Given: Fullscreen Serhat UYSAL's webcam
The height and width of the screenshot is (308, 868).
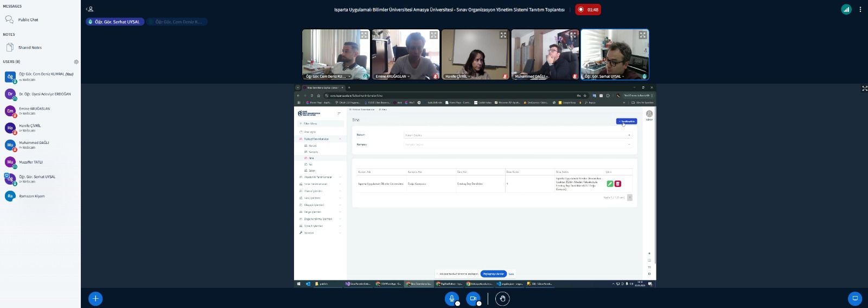Looking at the screenshot, I should coord(642,35).
